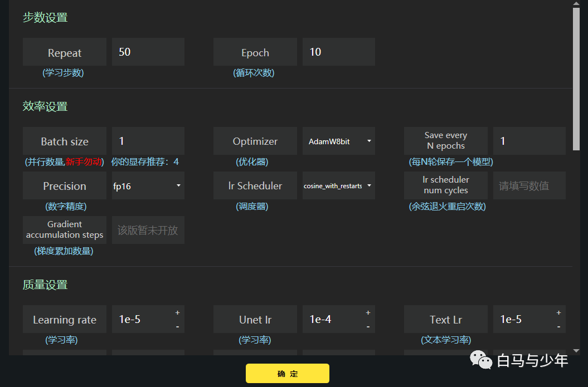Click the Repeat value field showing 50
The height and width of the screenshot is (387, 588).
click(148, 52)
